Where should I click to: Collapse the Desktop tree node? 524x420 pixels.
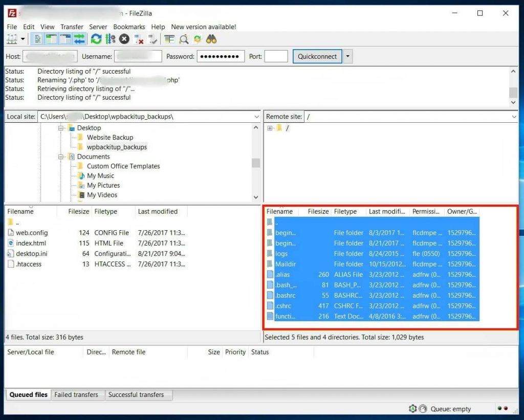[x=61, y=128]
